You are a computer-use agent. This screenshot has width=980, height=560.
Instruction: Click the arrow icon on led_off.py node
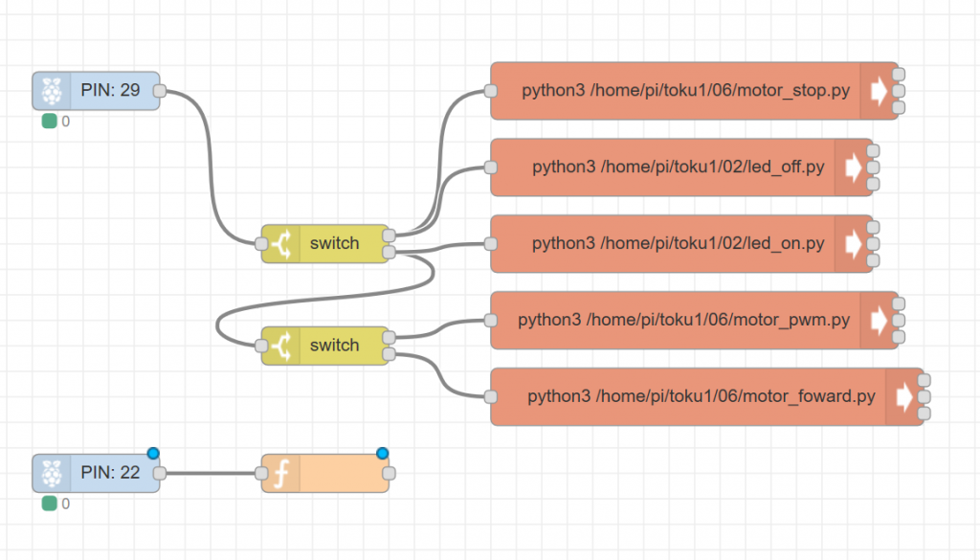(x=851, y=167)
